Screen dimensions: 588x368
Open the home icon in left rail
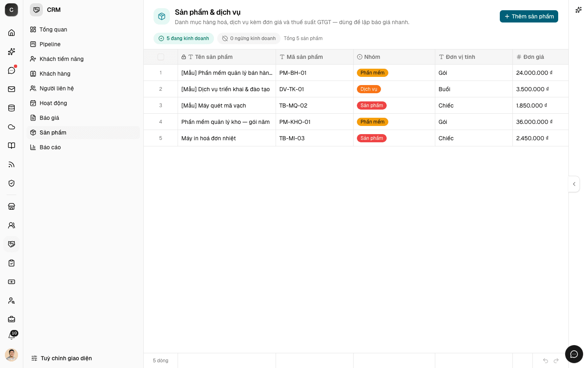(x=11, y=33)
